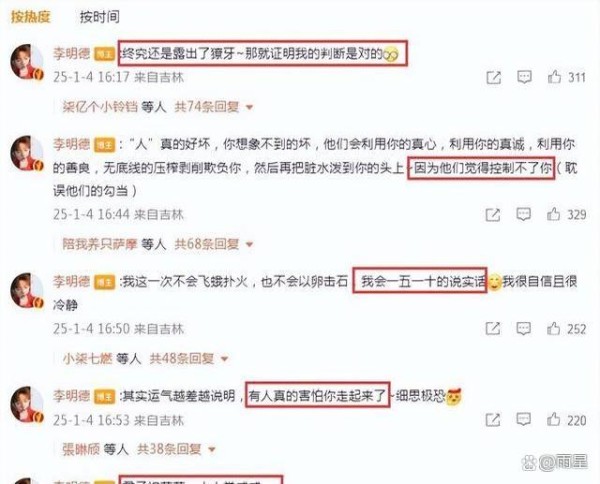Forward the 16:50 comment
Viewport: 600px width, 484px height.
pos(492,328)
